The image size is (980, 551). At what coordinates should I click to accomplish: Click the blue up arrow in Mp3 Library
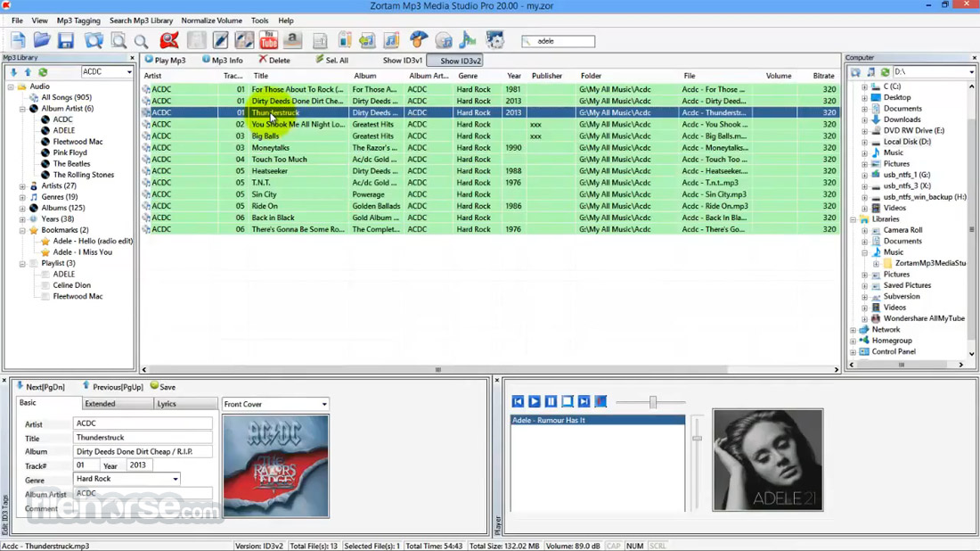pos(28,72)
